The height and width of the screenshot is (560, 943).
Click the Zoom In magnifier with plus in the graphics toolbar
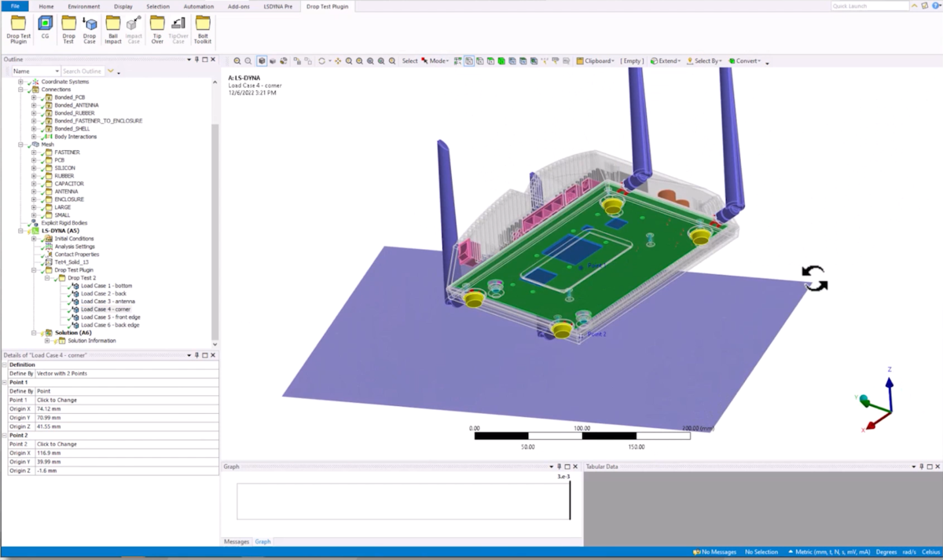[237, 61]
